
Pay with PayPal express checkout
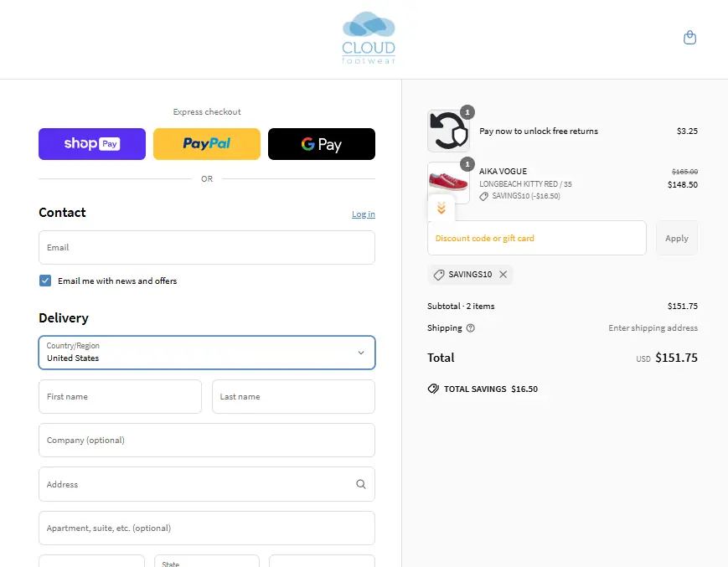(207, 144)
